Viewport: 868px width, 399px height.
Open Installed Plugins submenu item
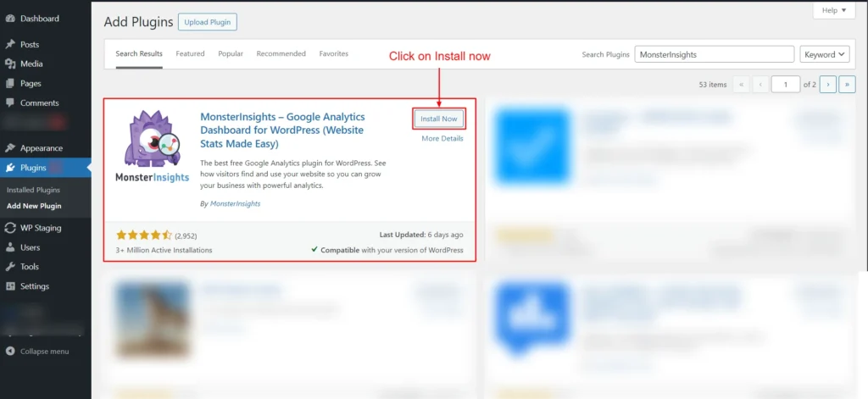point(33,190)
